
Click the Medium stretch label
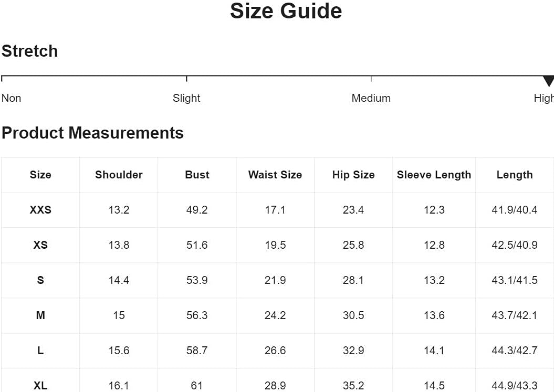coord(371,98)
